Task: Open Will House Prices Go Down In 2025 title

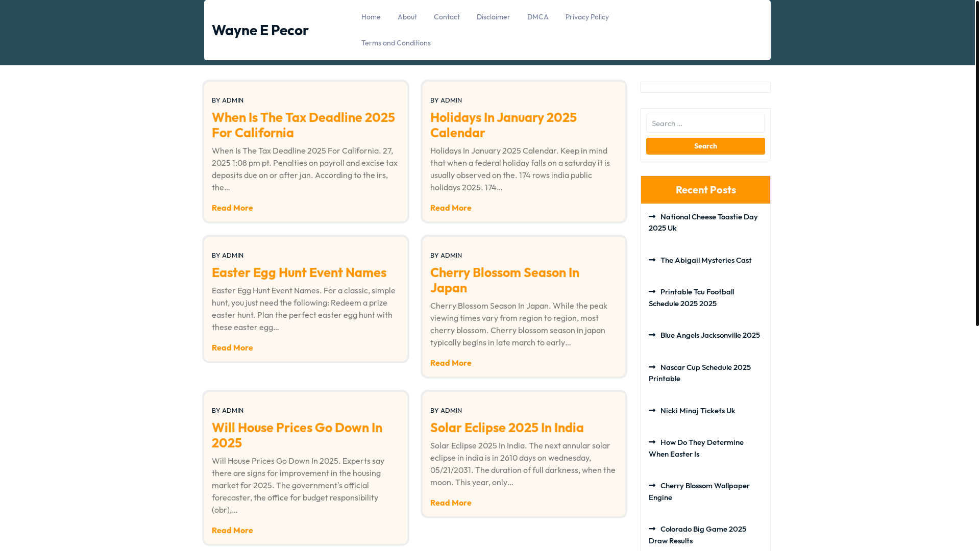Action: pos(297,435)
